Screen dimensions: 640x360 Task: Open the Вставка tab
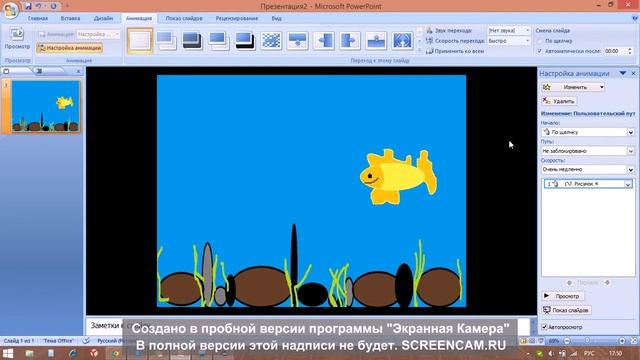coord(70,18)
